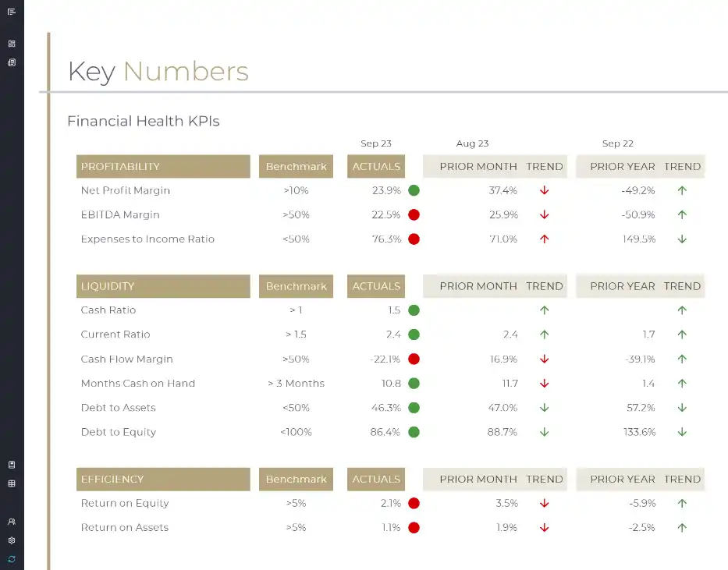The height and width of the screenshot is (570, 728).
Task: Open the reports document icon in sidebar
Action: click(x=12, y=62)
